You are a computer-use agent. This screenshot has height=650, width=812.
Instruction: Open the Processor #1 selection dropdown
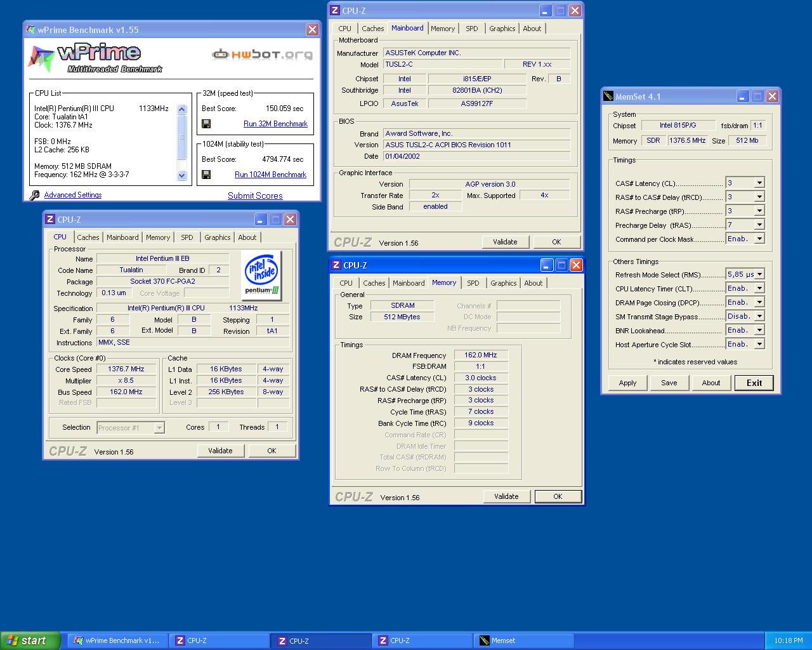[x=131, y=428]
